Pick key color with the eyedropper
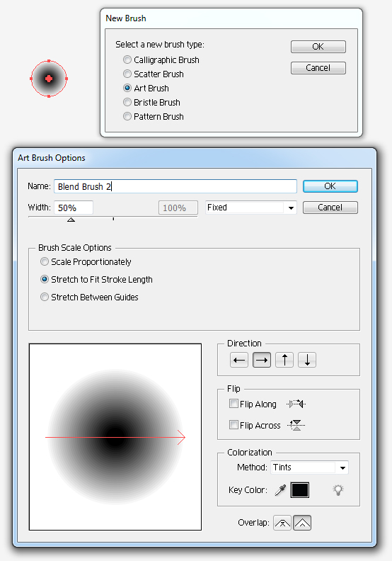 pos(280,489)
